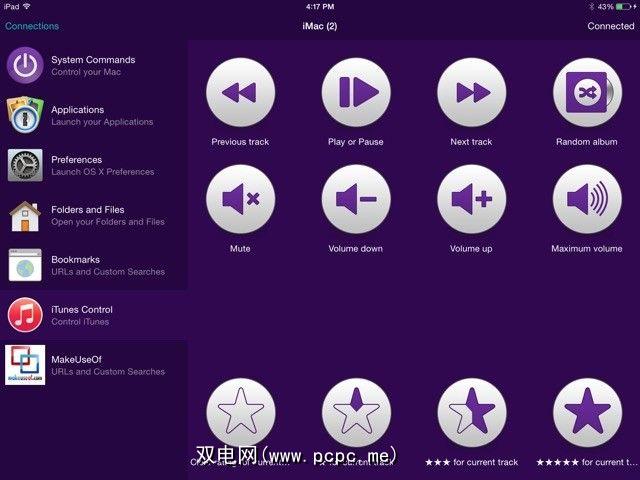This screenshot has width=640, height=480.
Task: Rate current track five stars
Action: (587, 412)
